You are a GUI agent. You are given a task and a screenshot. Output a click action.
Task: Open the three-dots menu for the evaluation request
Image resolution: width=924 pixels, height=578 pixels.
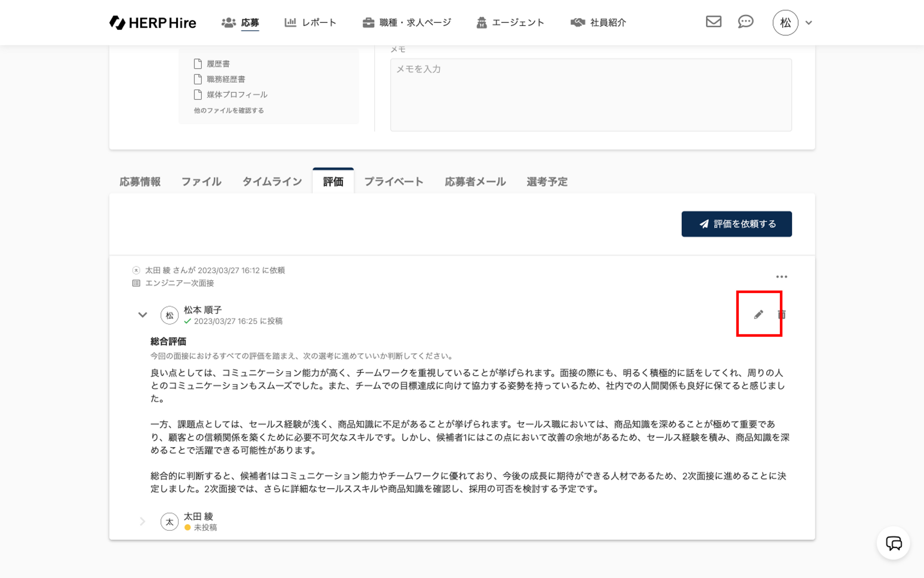click(x=781, y=277)
